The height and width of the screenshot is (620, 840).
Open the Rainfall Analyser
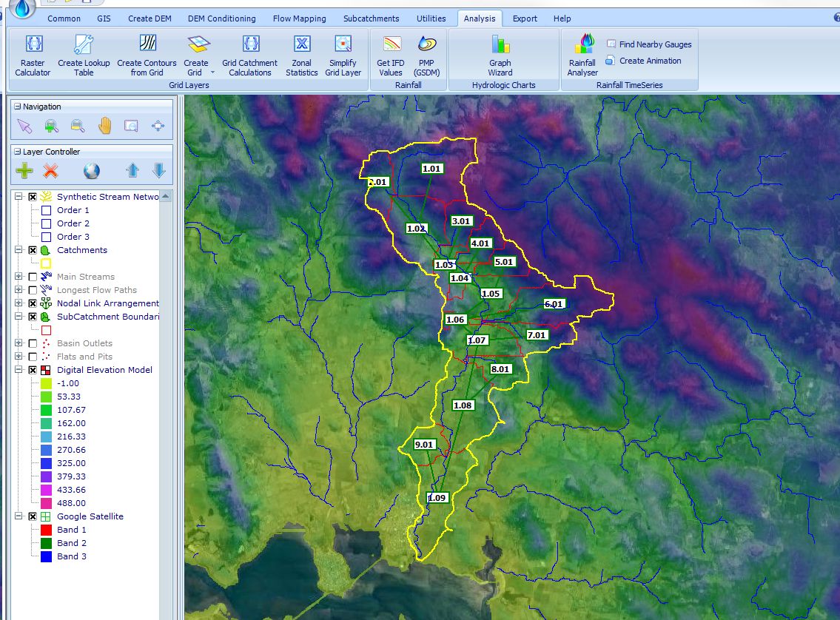[x=582, y=55]
